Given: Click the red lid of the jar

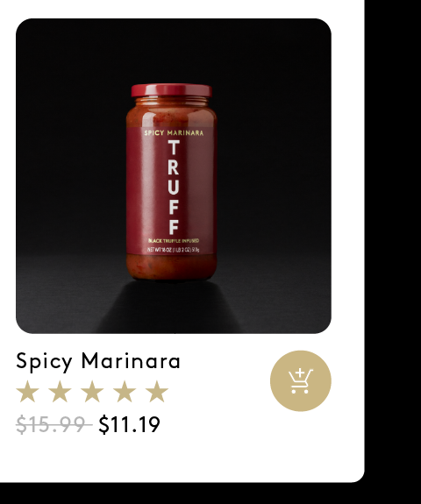Looking at the screenshot, I should [171, 90].
